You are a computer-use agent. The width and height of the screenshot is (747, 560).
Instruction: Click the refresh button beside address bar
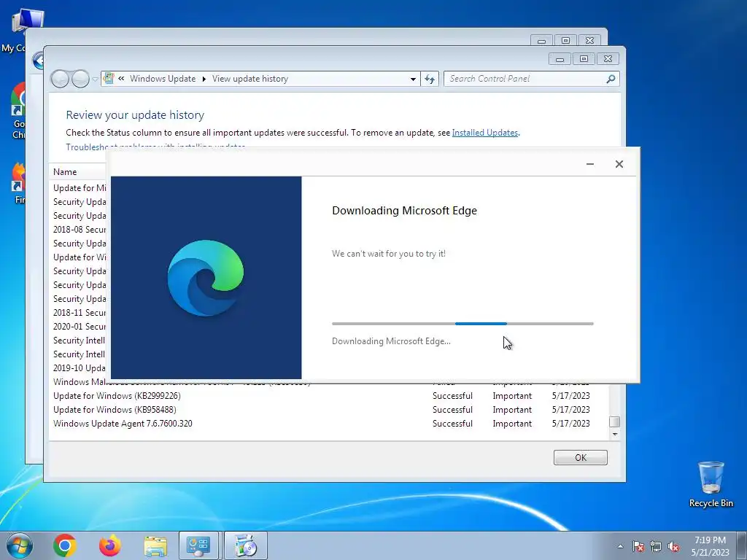point(430,79)
